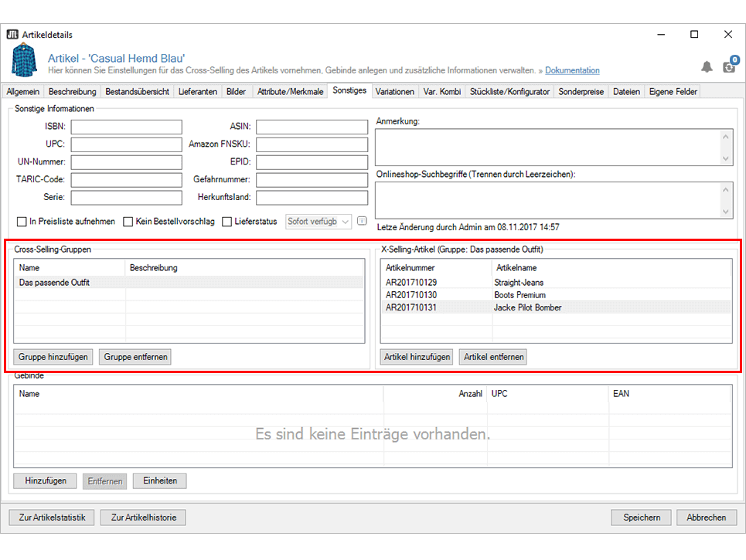The width and height of the screenshot is (746, 560).
Task: Toggle the Kein Bestellvorschlag checkbox
Action: [x=128, y=222]
